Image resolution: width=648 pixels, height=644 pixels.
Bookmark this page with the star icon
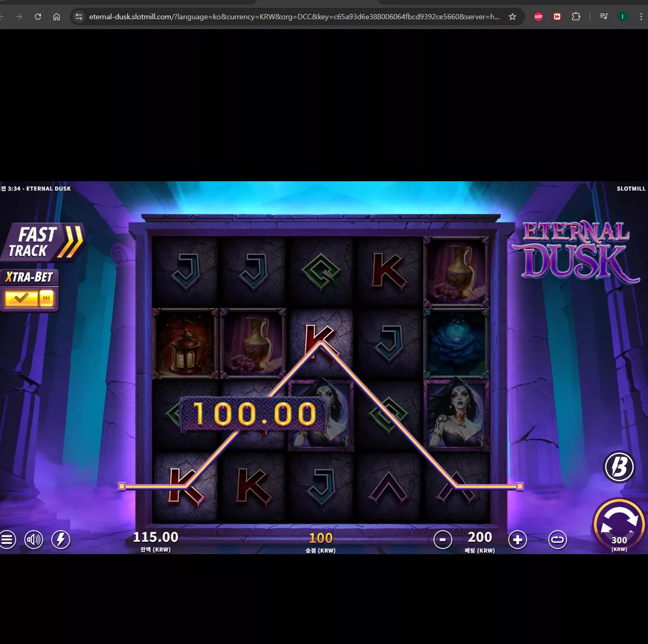tap(512, 17)
